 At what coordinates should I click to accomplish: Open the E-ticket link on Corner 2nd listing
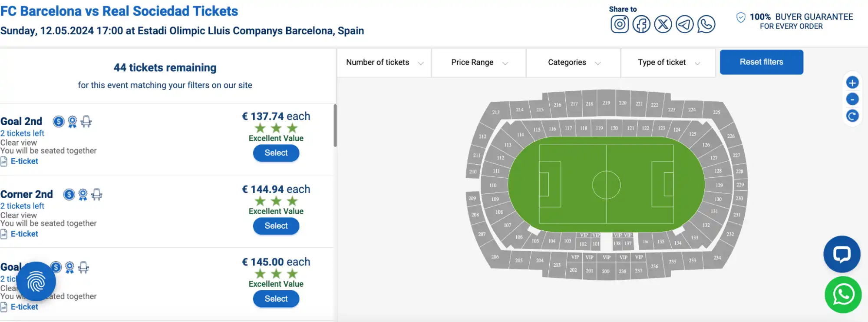(24, 234)
